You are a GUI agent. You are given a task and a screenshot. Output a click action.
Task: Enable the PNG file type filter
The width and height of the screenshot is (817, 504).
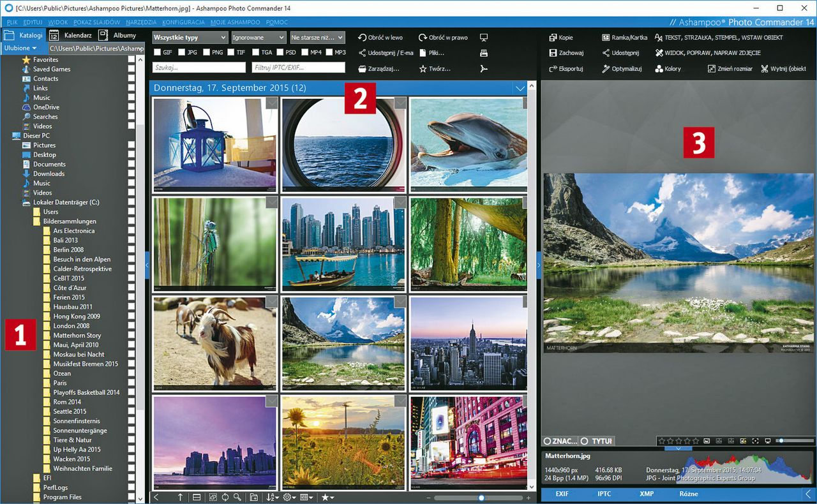(x=206, y=52)
